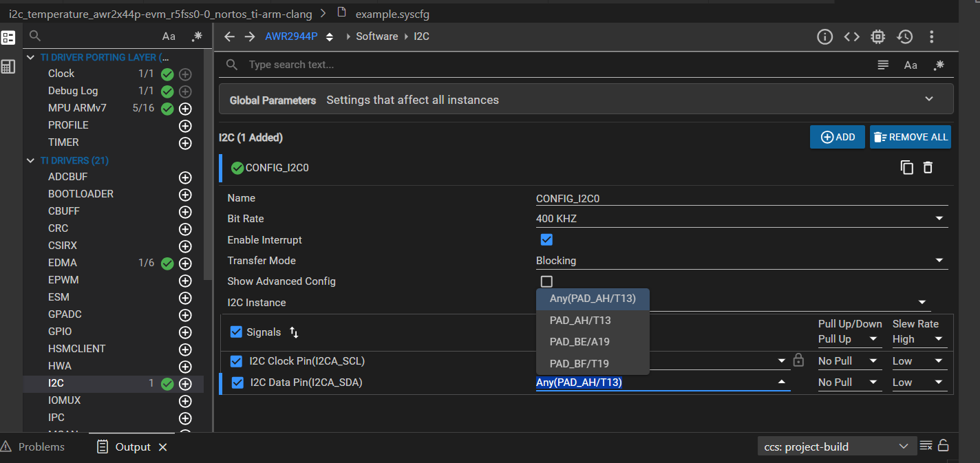
Task: Uncheck the I2C Data Pin(I2CA_SDA) checkbox
Action: point(237,383)
